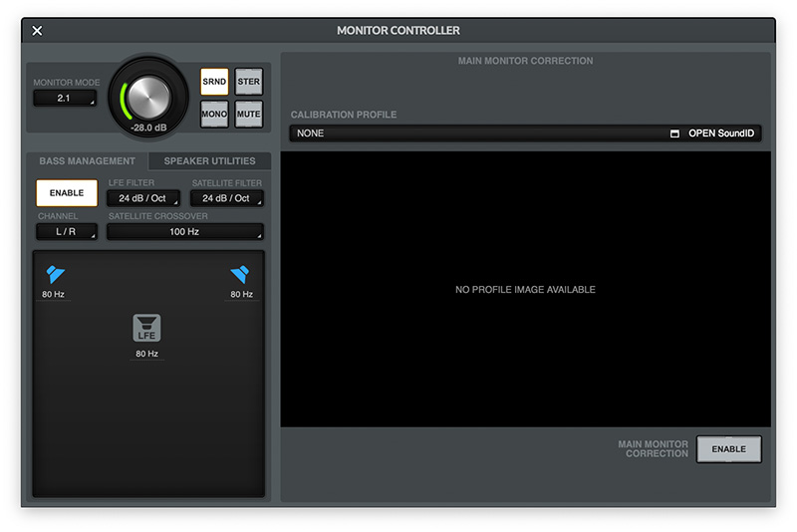Select the Bass Management tab
This screenshot has height=532, width=797.
tap(87, 161)
